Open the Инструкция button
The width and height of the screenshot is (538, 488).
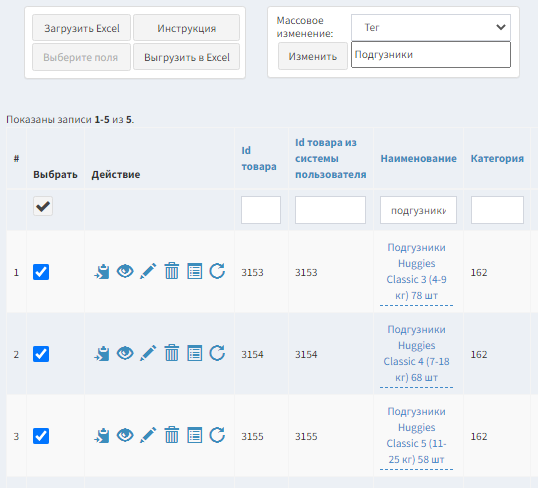point(186,28)
